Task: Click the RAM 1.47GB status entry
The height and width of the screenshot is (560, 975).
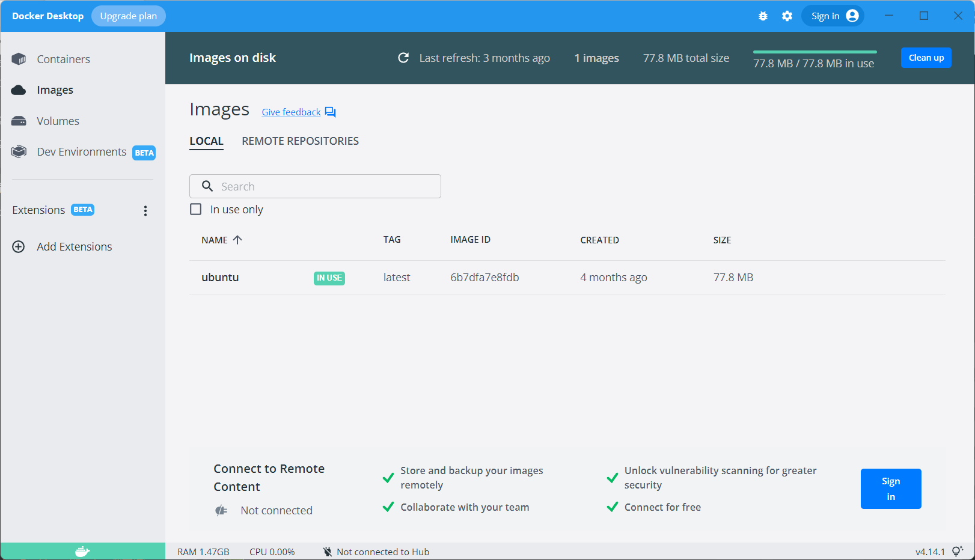Action: (203, 552)
